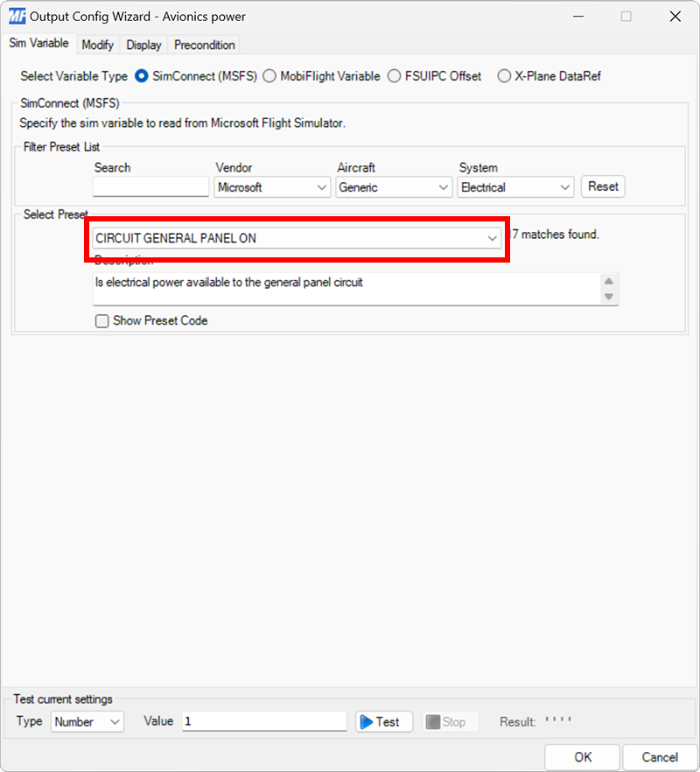Enable the Show Preset Code checkbox
700x772 pixels.
pyautogui.click(x=102, y=320)
